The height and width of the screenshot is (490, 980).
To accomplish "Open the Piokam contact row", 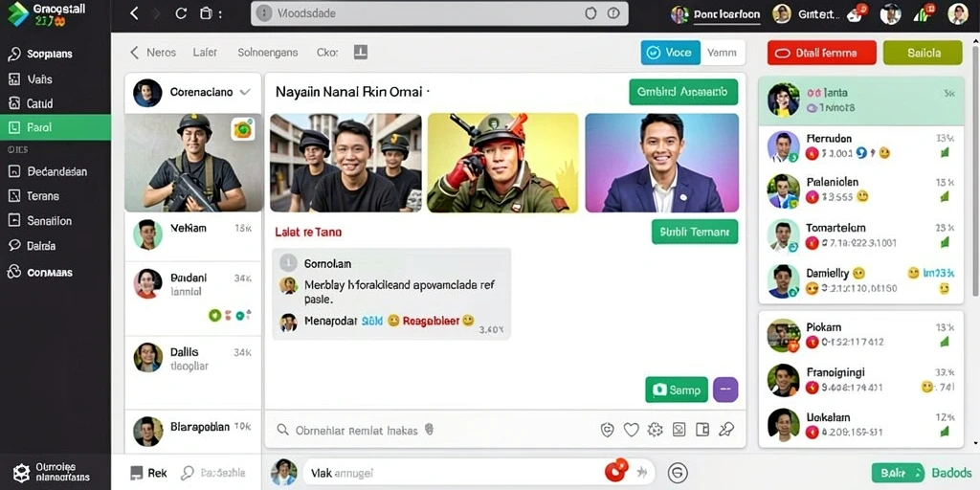I will [861, 335].
